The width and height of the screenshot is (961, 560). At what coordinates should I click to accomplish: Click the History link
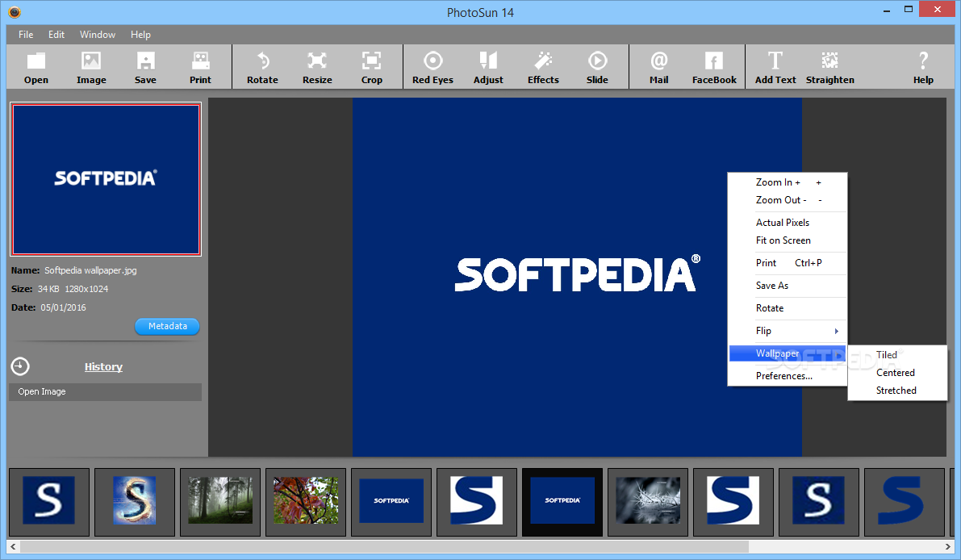(x=103, y=367)
